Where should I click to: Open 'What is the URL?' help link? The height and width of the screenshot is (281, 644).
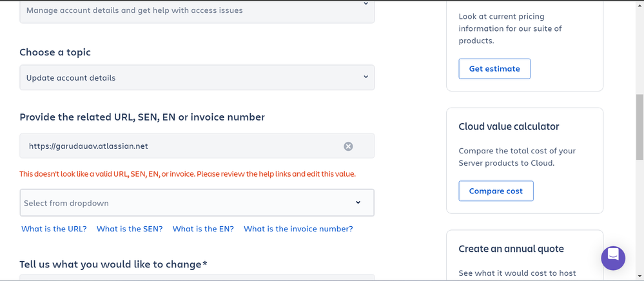tap(54, 229)
